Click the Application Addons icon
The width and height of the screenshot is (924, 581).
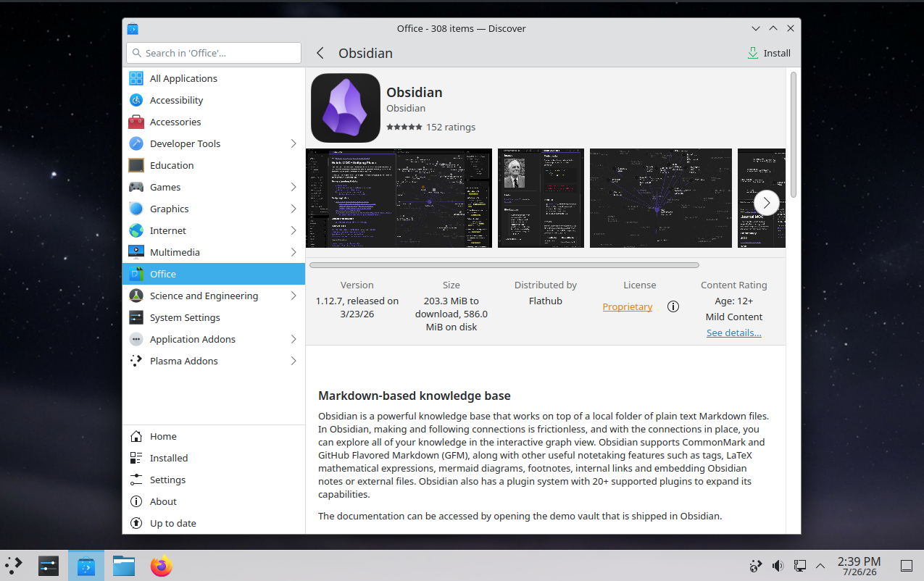(136, 339)
